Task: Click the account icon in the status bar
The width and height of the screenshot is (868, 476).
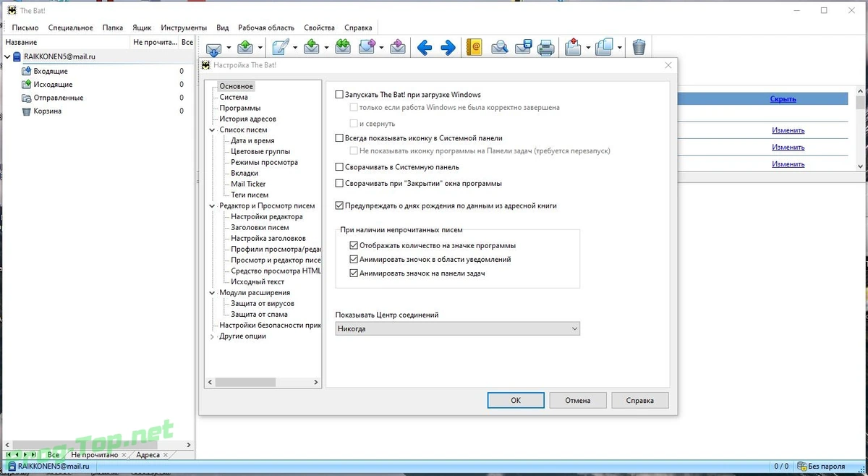Action: pos(10,467)
